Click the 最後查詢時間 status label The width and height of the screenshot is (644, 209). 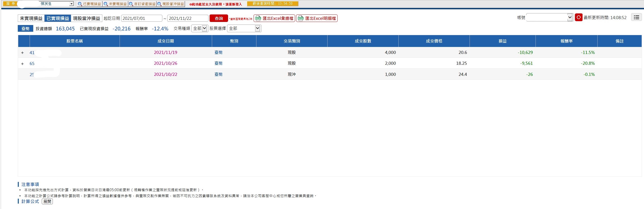(273, 4)
